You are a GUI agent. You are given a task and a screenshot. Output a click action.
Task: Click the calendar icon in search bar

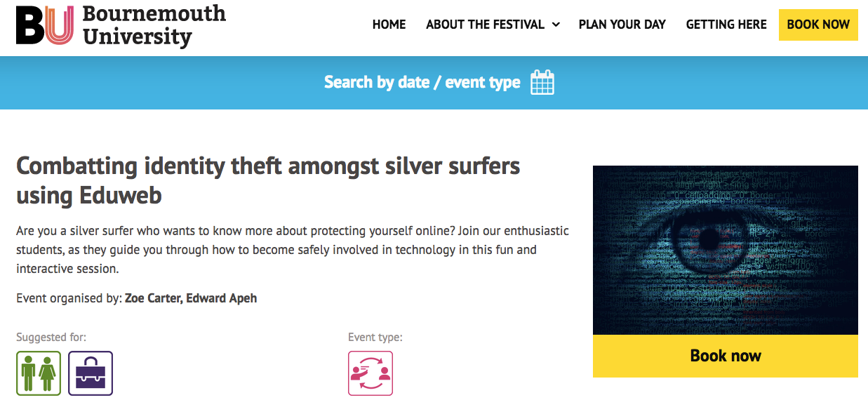point(542,83)
